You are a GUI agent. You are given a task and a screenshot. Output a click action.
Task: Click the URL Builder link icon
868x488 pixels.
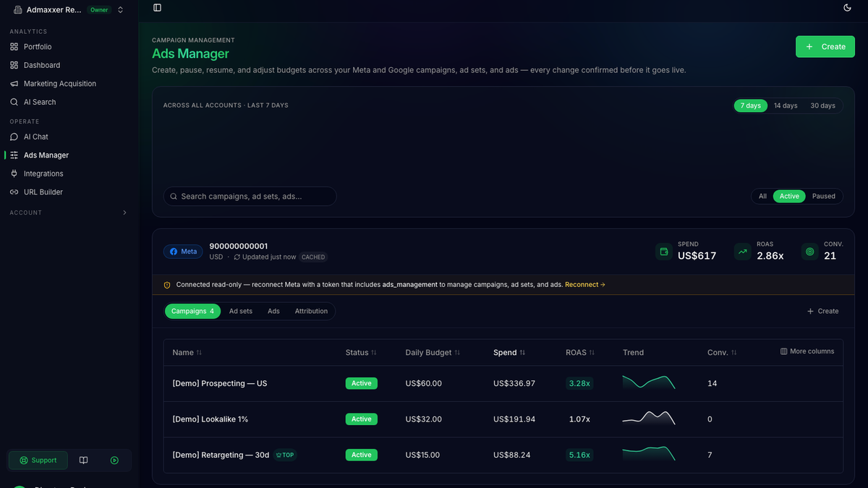[14, 192]
